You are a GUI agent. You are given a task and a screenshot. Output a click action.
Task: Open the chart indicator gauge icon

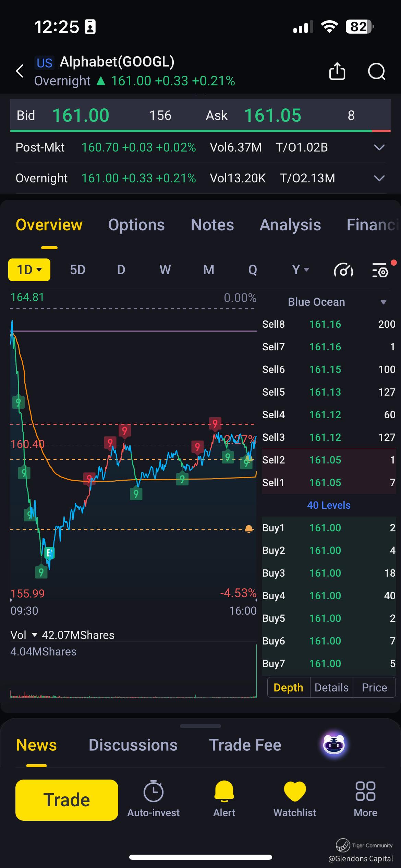click(x=343, y=270)
